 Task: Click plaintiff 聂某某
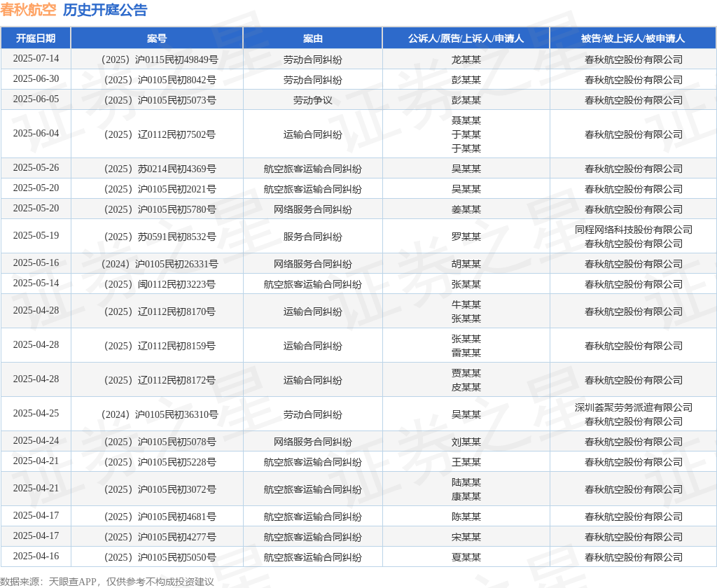pyautogui.click(x=466, y=120)
